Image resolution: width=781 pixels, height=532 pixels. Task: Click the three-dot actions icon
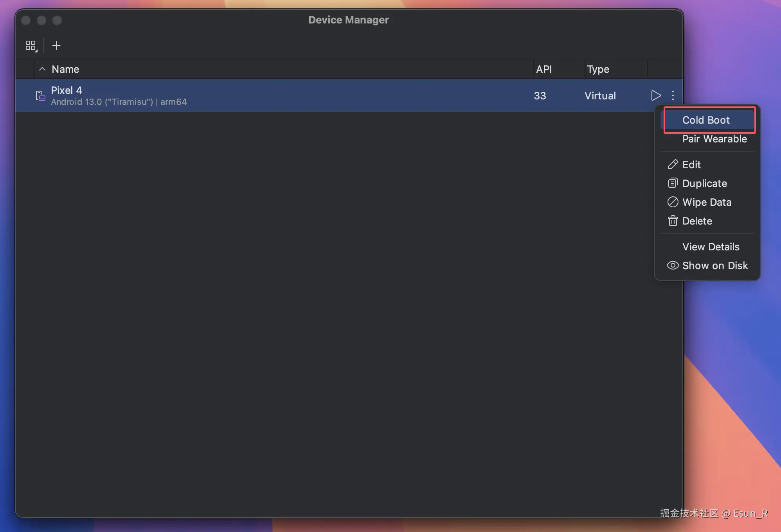pos(673,95)
